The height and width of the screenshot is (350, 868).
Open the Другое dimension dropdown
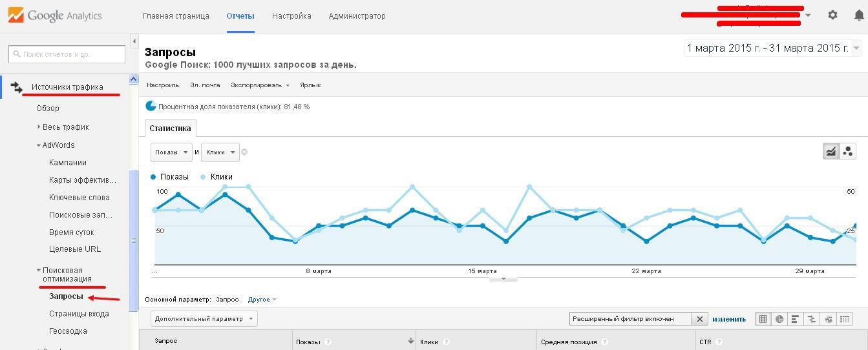click(262, 300)
